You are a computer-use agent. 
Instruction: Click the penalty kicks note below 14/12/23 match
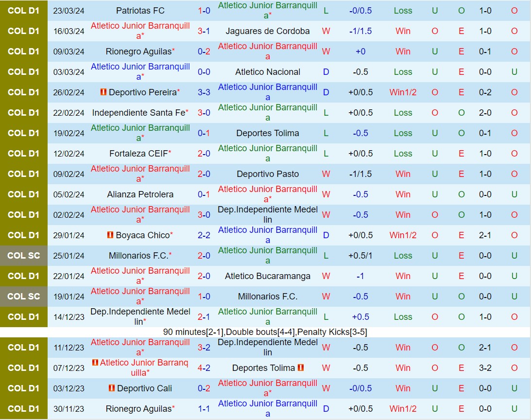265,332
